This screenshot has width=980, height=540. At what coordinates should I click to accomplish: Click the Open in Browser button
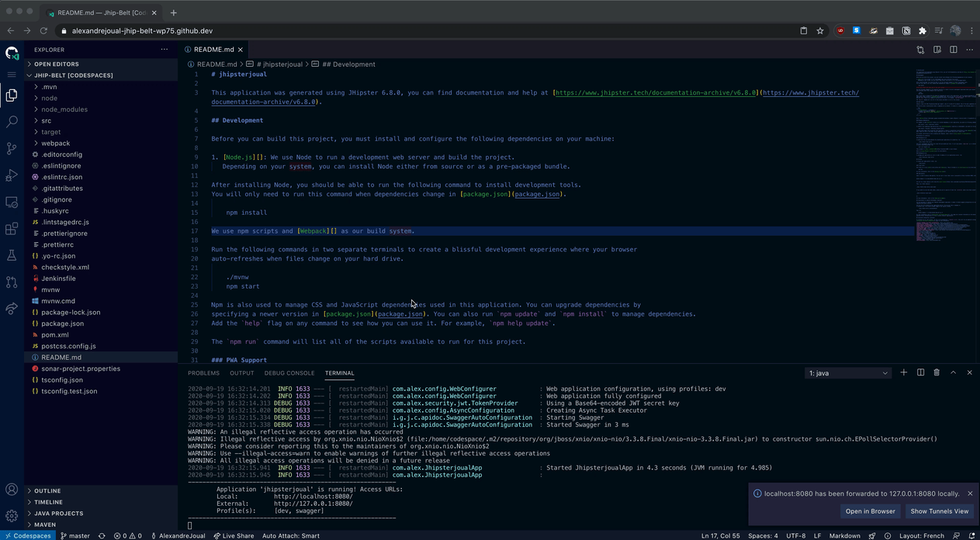click(870, 511)
